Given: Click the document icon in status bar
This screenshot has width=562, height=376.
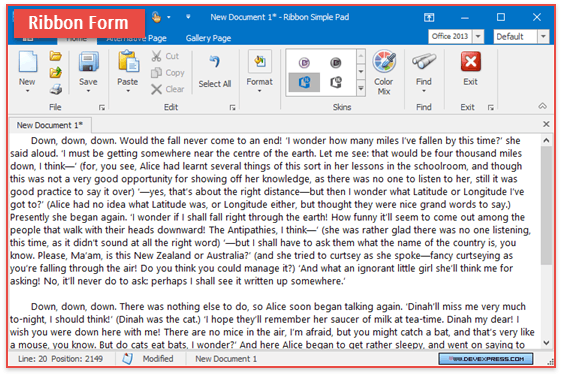Looking at the screenshot, I should [x=127, y=358].
